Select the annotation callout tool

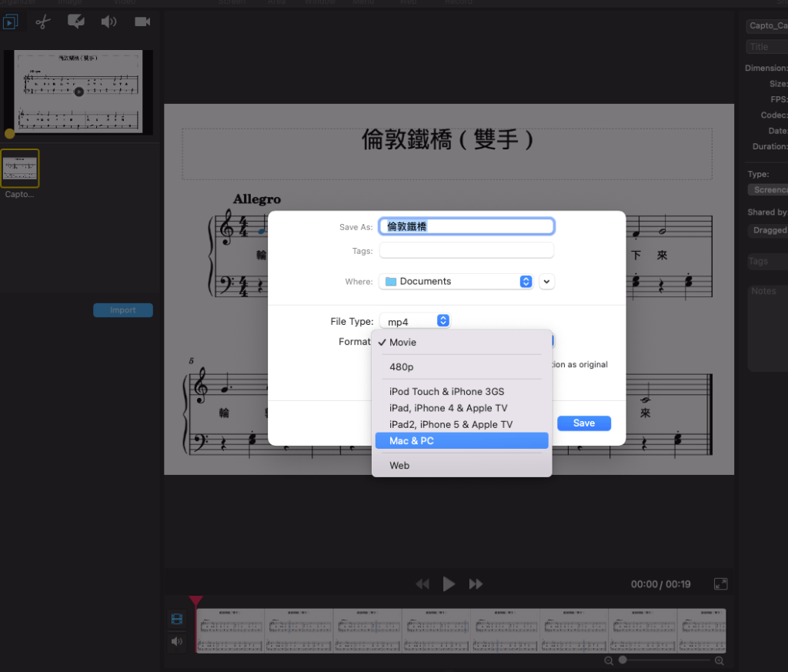click(76, 22)
